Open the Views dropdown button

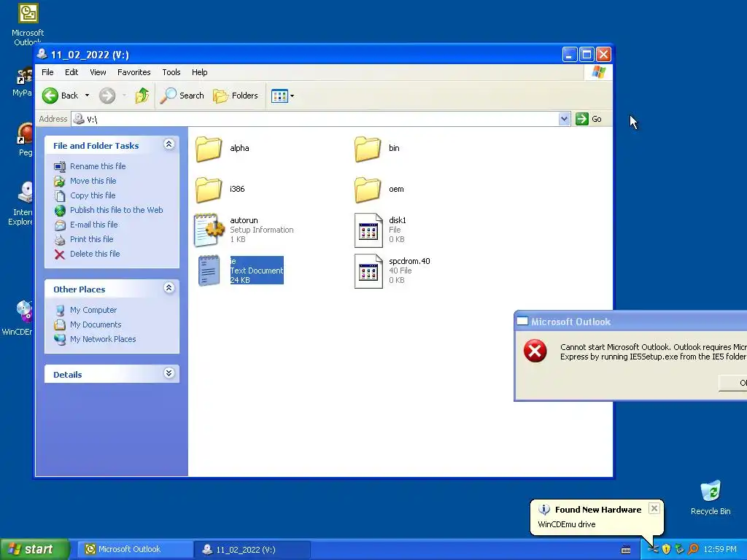[282, 96]
